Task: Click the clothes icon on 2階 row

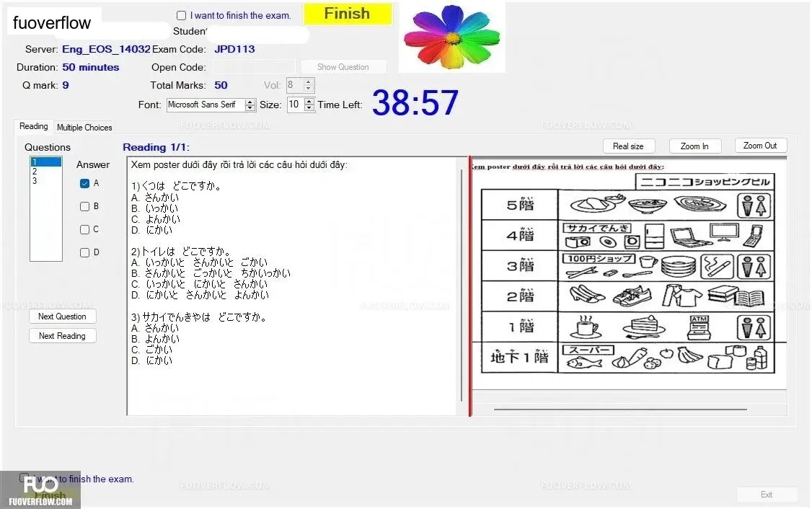Action: pyautogui.click(x=681, y=296)
